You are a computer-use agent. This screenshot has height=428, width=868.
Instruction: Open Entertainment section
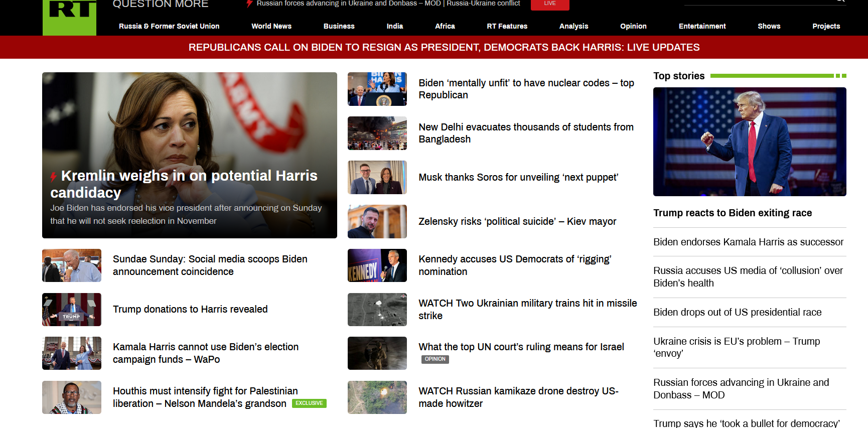(x=702, y=26)
